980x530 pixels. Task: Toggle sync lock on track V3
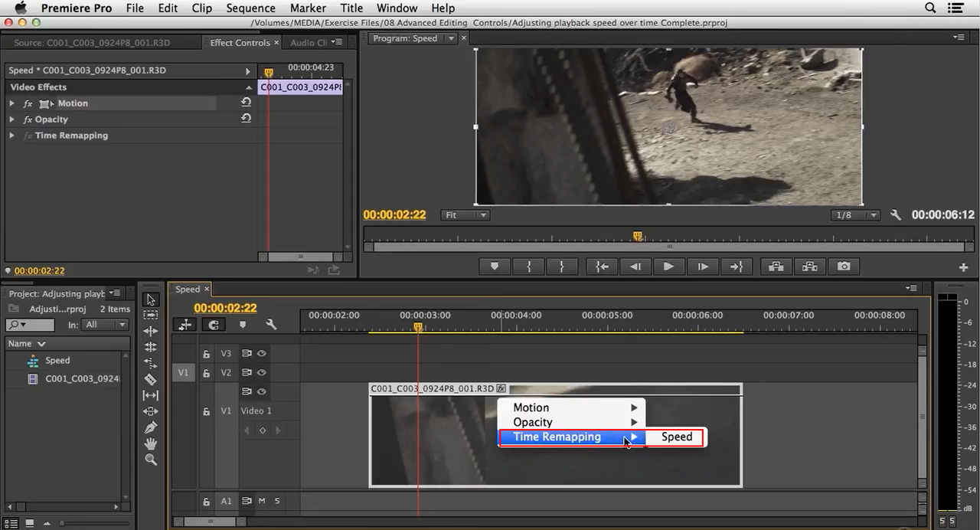coord(247,354)
